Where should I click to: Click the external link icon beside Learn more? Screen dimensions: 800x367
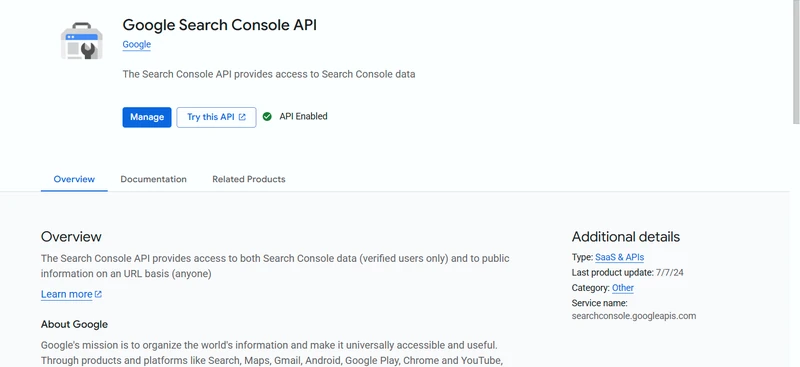pos(98,295)
